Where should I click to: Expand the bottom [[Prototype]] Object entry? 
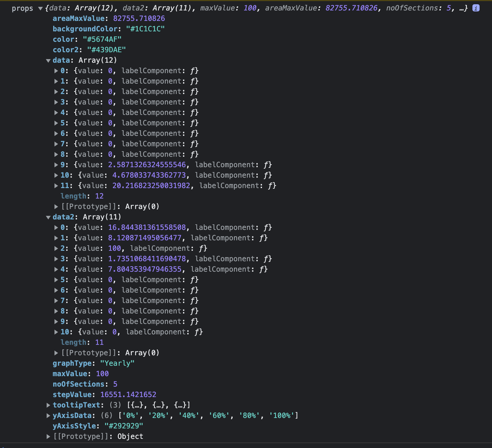coord(48,436)
